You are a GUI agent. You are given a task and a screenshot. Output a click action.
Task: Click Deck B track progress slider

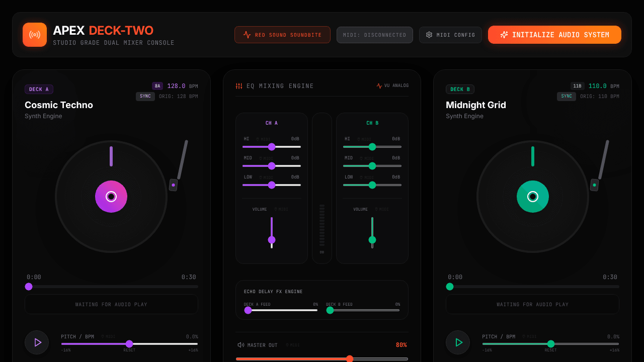(532, 287)
